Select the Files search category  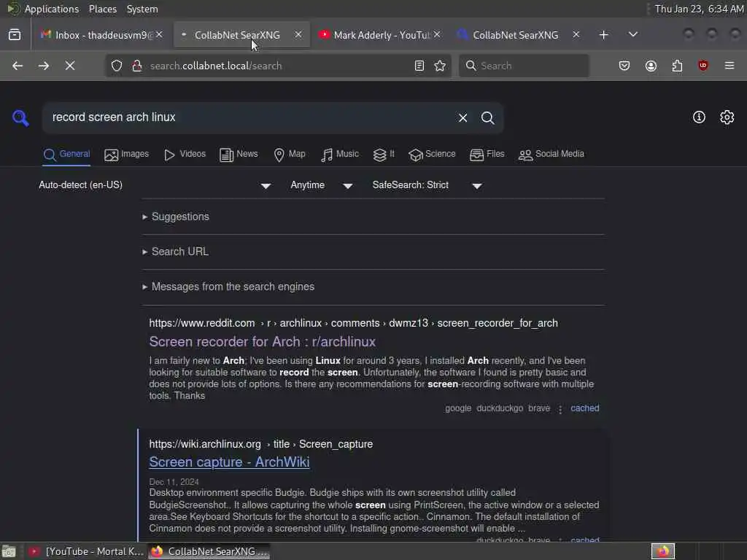(x=487, y=155)
